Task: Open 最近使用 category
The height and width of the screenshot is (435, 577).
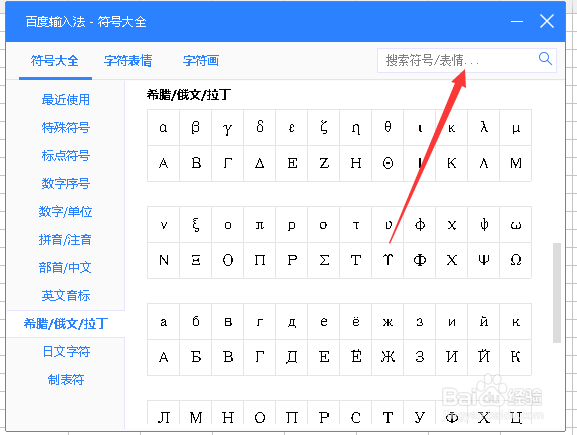Action: click(66, 100)
